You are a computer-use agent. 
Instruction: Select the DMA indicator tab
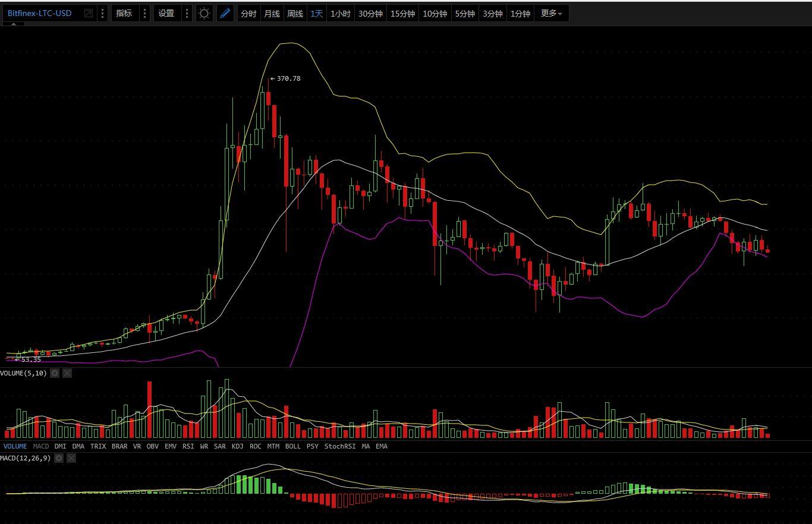[x=78, y=446]
